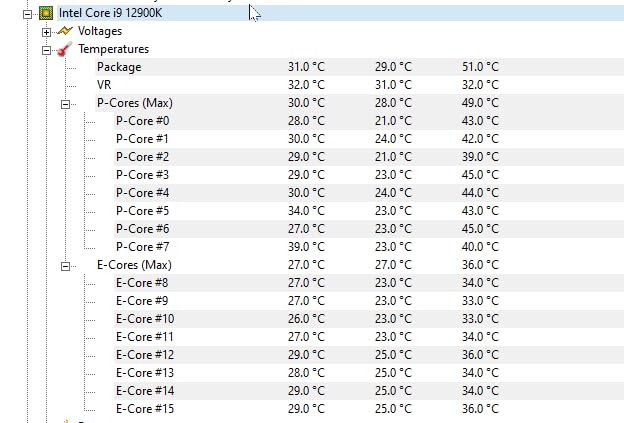The image size is (624, 423).
Task: Click P-Core #2 maximum value 39.0 °C
Action: [x=480, y=157]
